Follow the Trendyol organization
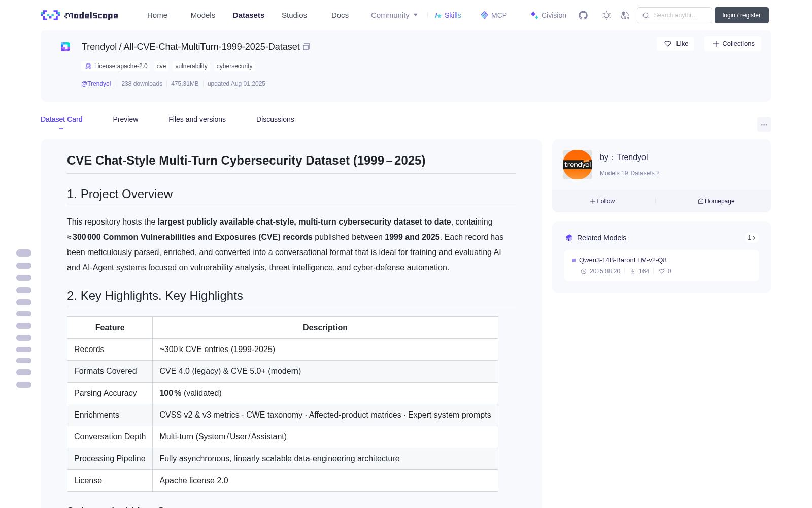Screen dimensions: 812x508 point(602,201)
